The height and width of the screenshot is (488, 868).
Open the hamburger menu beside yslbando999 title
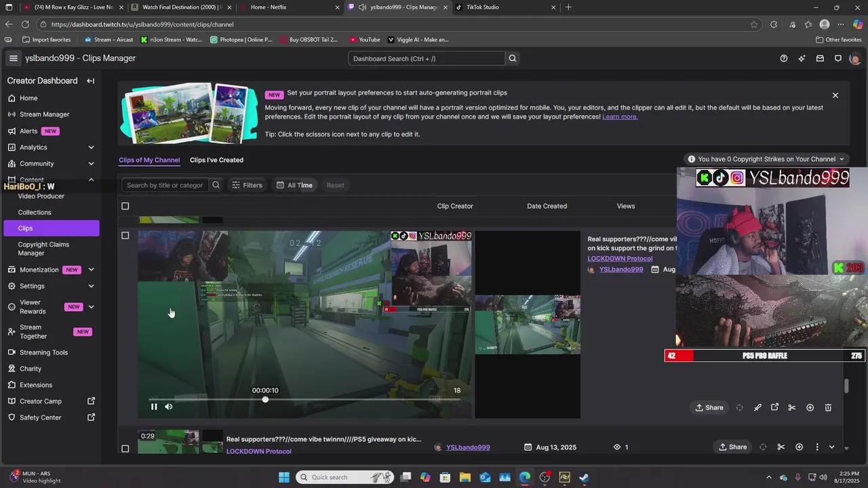[13, 58]
